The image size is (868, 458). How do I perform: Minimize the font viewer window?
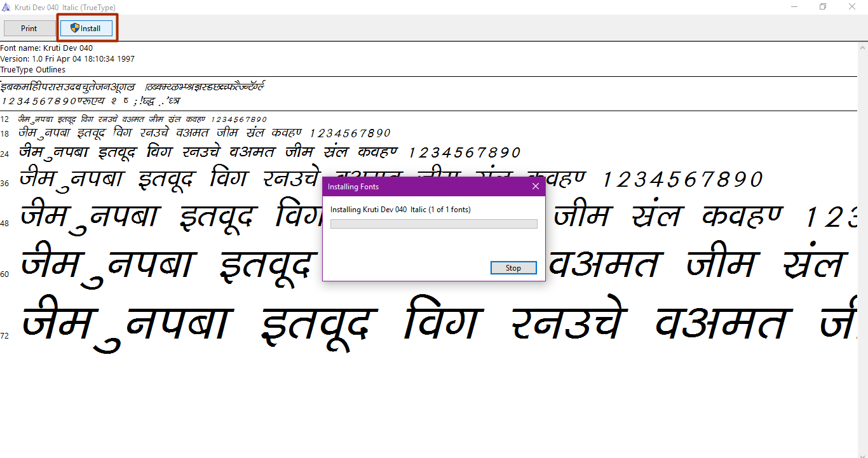(794, 7)
